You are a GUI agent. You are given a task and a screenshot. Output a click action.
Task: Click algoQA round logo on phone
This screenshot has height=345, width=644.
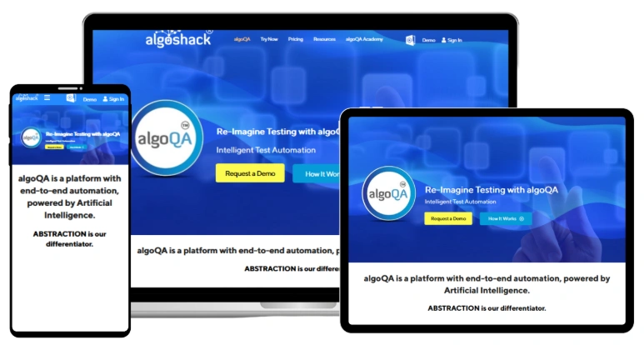pyautogui.click(x=31, y=138)
